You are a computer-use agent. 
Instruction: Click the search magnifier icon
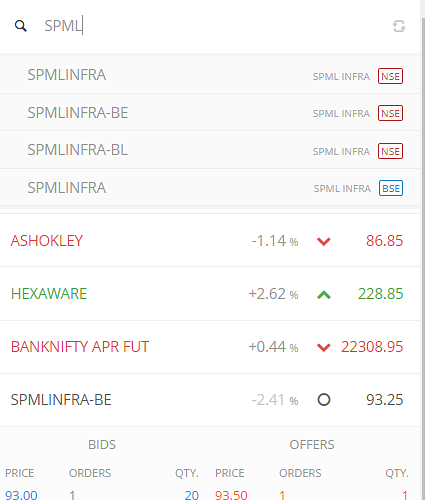point(21,26)
